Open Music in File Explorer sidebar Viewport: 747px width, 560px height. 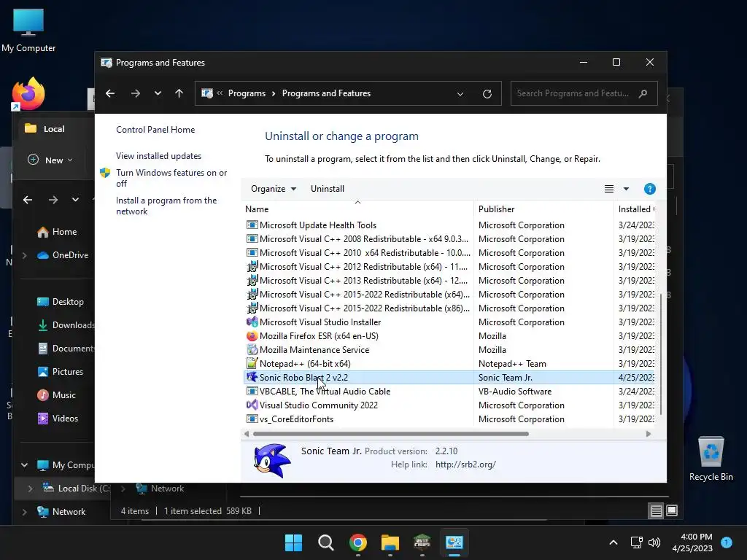[57, 395]
